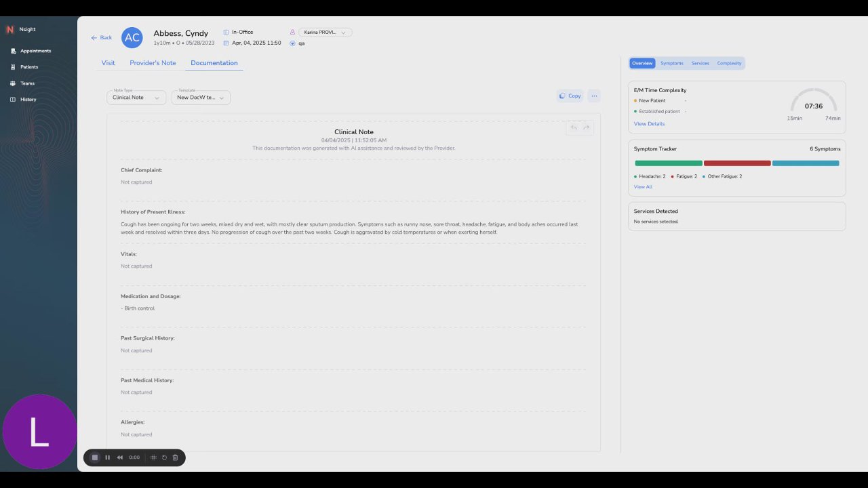Pause the recording
868x488 pixels.
point(107,457)
